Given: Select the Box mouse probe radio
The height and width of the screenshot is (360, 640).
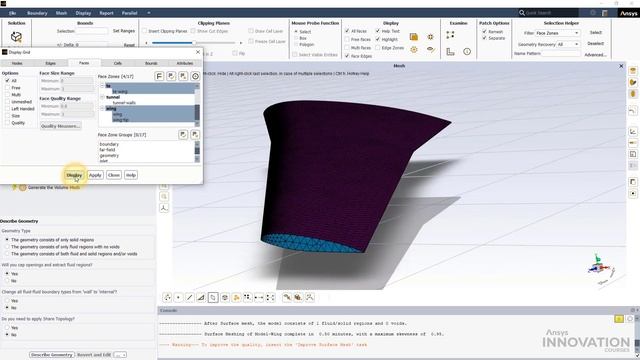Looking at the screenshot, I should 296,38.
